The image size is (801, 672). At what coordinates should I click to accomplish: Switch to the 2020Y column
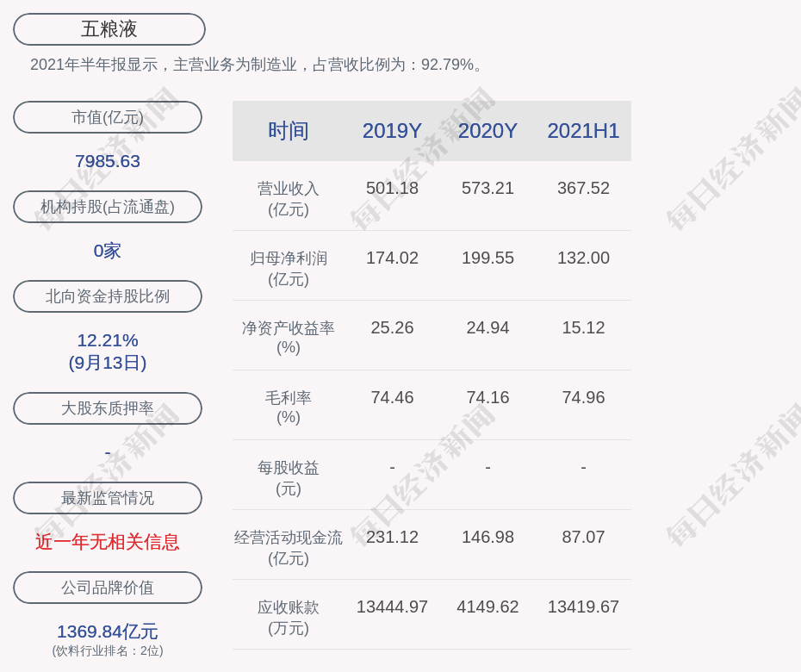(487, 130)
